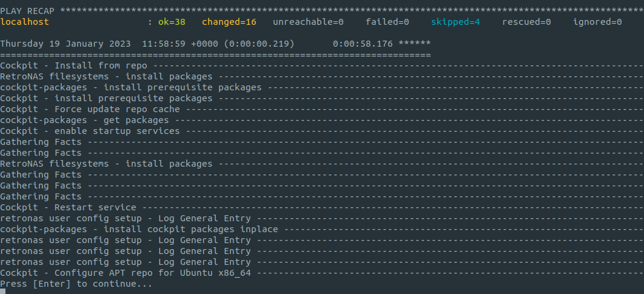Select the localhost host name

click(25, 22)
